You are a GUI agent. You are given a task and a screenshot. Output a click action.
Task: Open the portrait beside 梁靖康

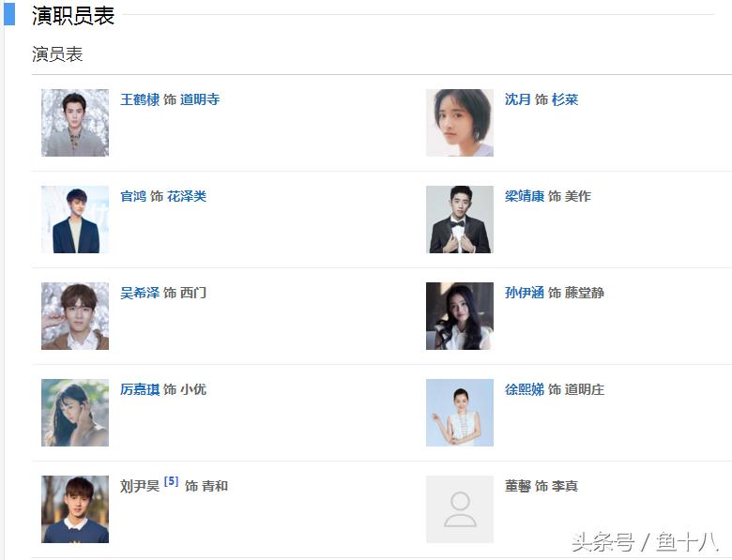(x=459, y=219)
